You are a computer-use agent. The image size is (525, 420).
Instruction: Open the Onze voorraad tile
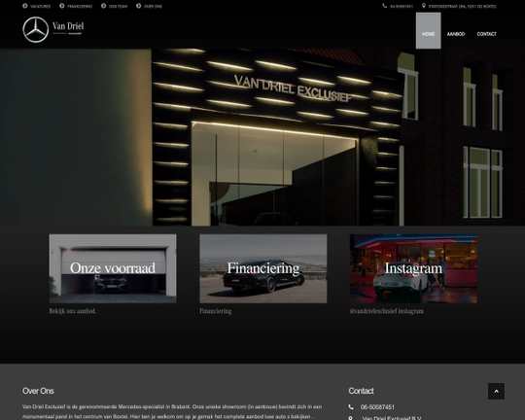click(113, 268)
